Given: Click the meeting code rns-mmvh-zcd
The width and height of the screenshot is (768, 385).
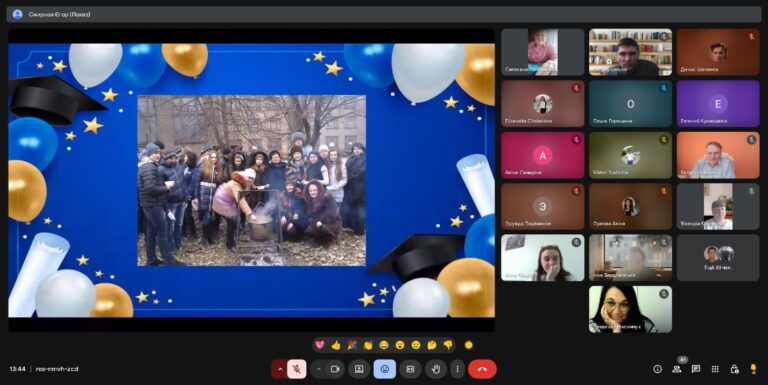Looking at the screenshot, I should point(57,369).
